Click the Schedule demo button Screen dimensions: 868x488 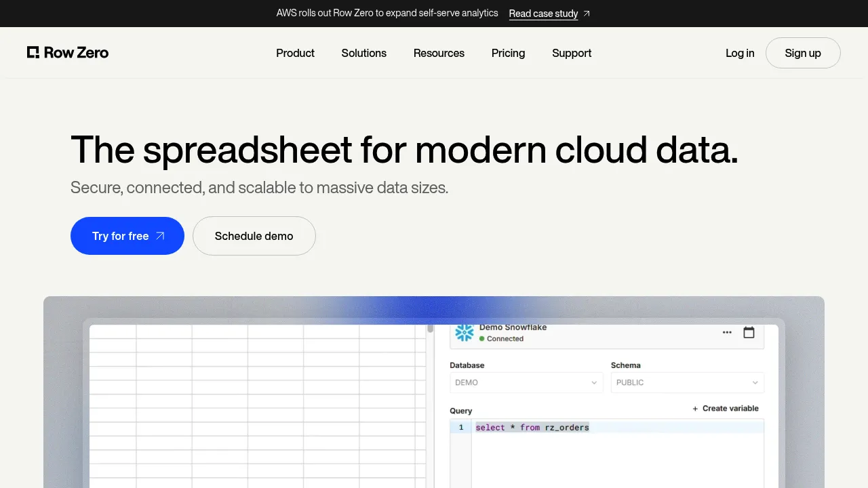coord(254,236)
